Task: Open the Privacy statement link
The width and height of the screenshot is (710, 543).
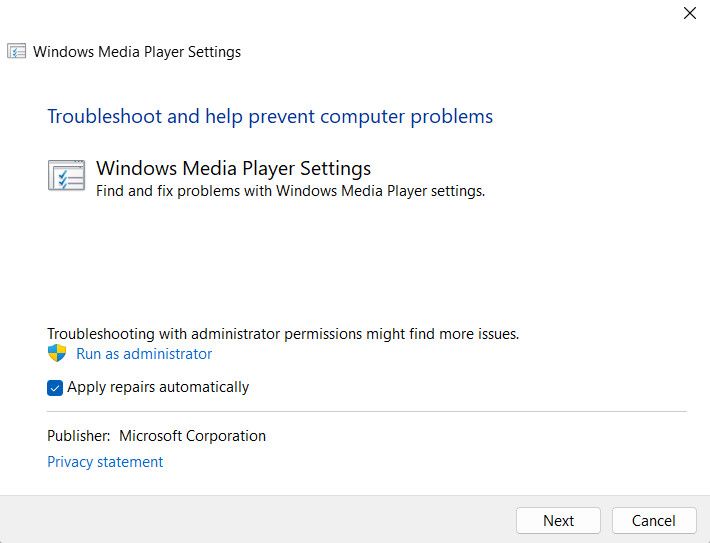Action: 105,462
